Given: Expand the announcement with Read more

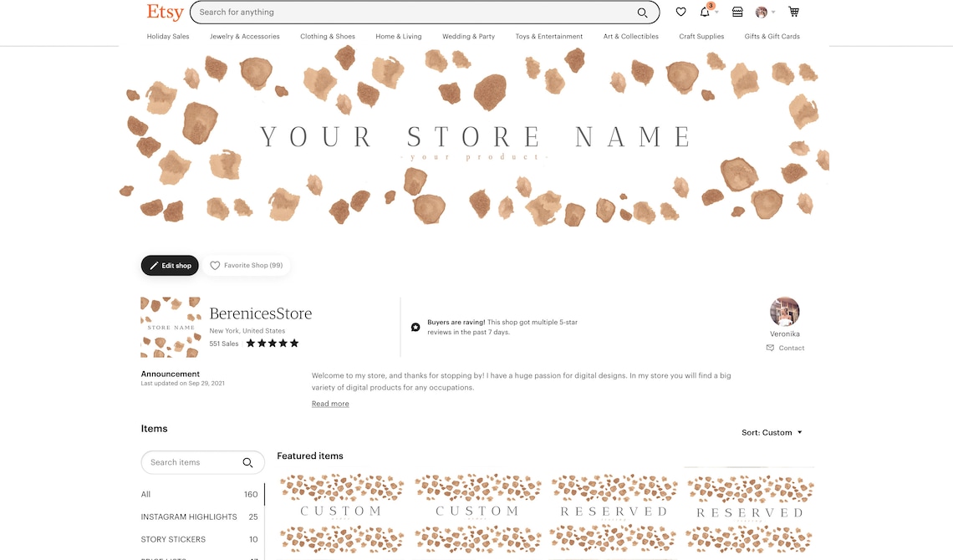Looking at the screenshot, I should (x=329, y=403).
